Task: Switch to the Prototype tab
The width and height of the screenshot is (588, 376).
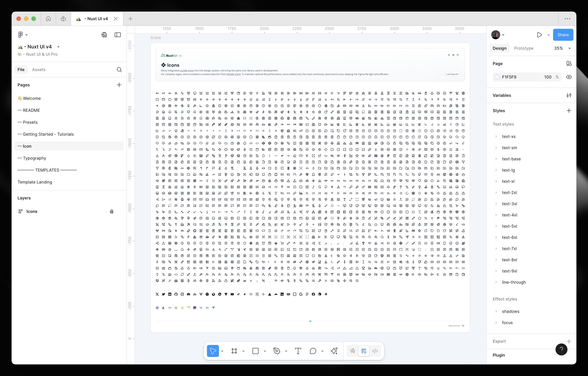Action: (x=524, y=48)
